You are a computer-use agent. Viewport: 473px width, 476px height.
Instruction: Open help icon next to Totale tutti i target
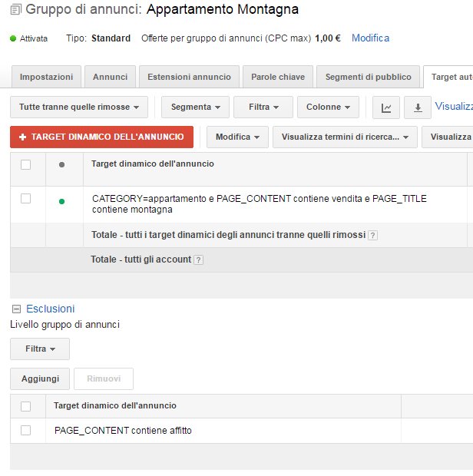373,235
